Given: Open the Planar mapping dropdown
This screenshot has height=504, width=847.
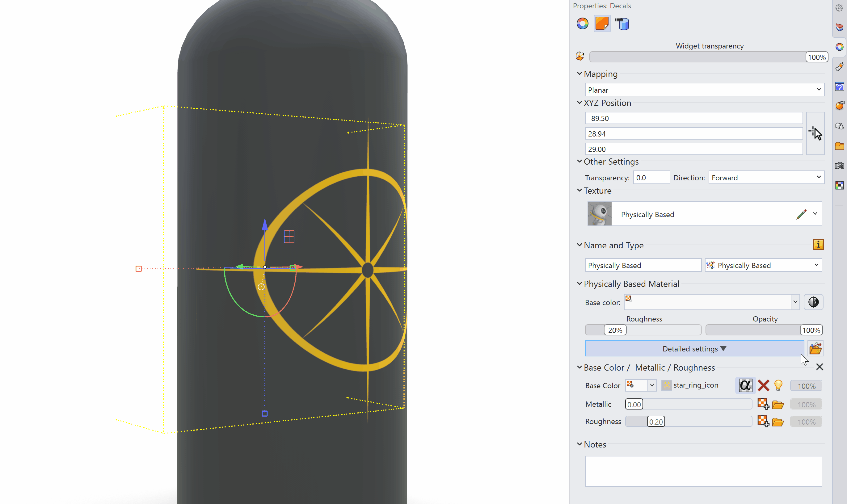Looking at the screenshot, I should point(704,90).
